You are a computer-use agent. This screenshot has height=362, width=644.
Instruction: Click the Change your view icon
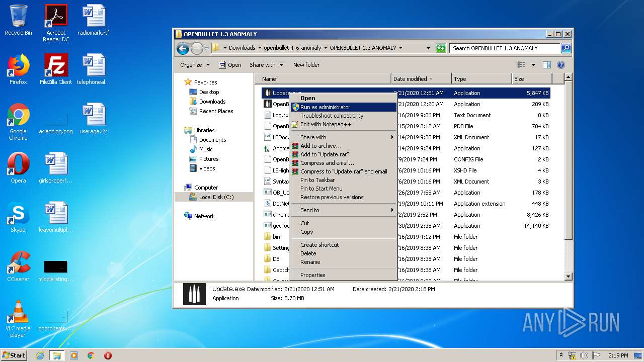tap(521, 65)
